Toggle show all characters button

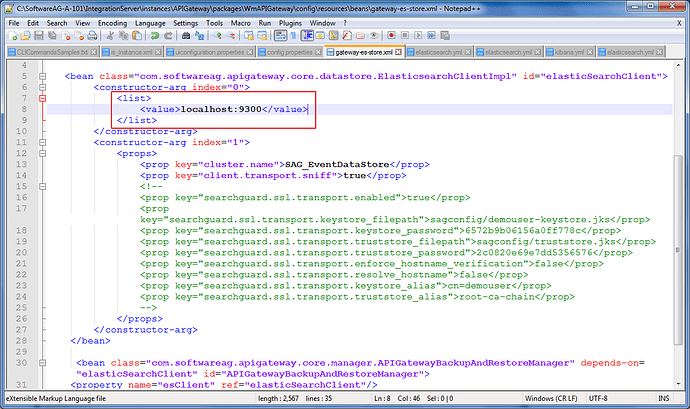point(293,36)
